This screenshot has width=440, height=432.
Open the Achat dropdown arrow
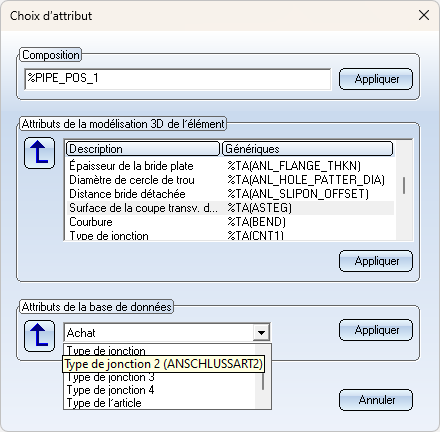click(261, 332)
